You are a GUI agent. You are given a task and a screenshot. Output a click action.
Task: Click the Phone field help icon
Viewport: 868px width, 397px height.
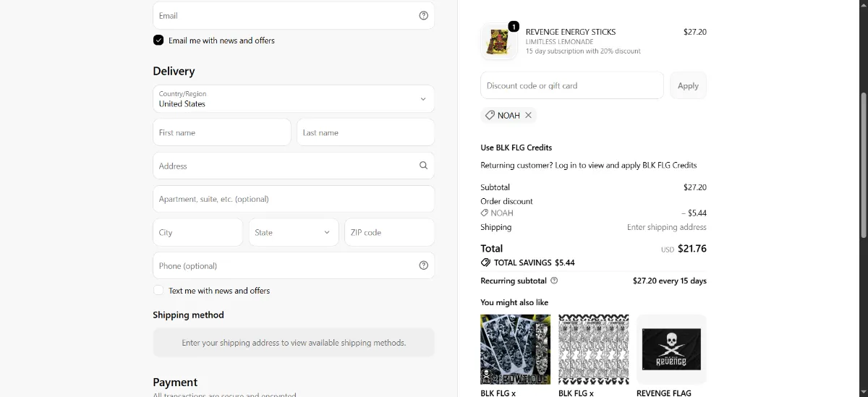pyautogui.click(x=424, y=265)
